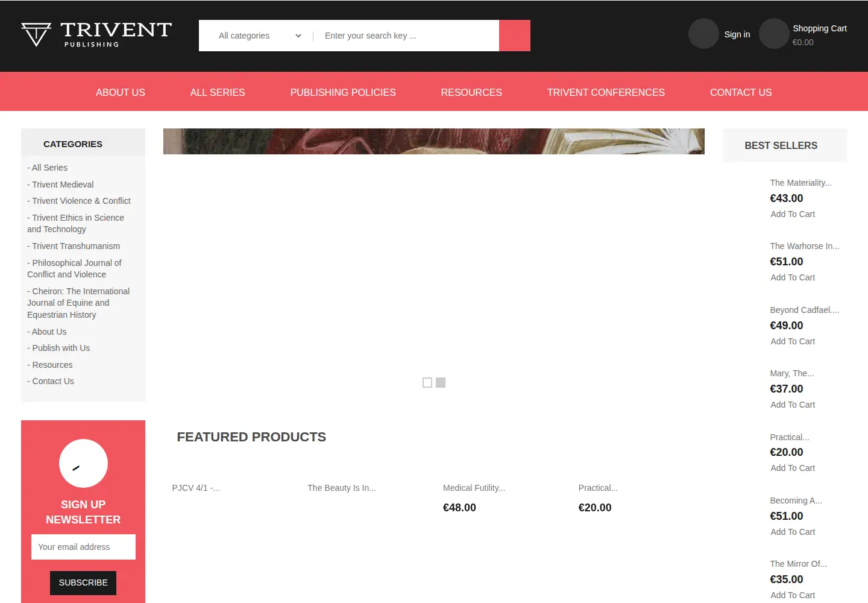The image size is (868, 603).
Task: Select Philosophical Journal of Conflict and Violence
Action: click(74, 268)
